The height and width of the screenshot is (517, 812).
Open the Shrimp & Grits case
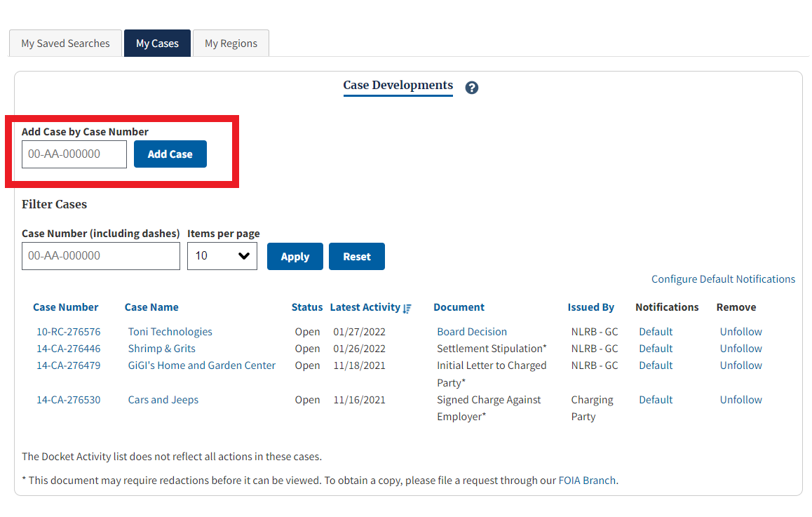click(x=161, y=349)
